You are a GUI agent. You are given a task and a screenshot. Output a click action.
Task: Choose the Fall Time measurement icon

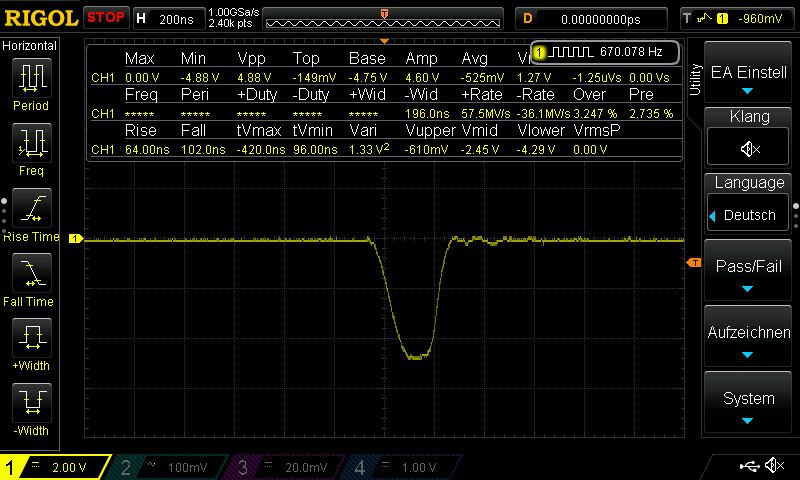(31, 275)
